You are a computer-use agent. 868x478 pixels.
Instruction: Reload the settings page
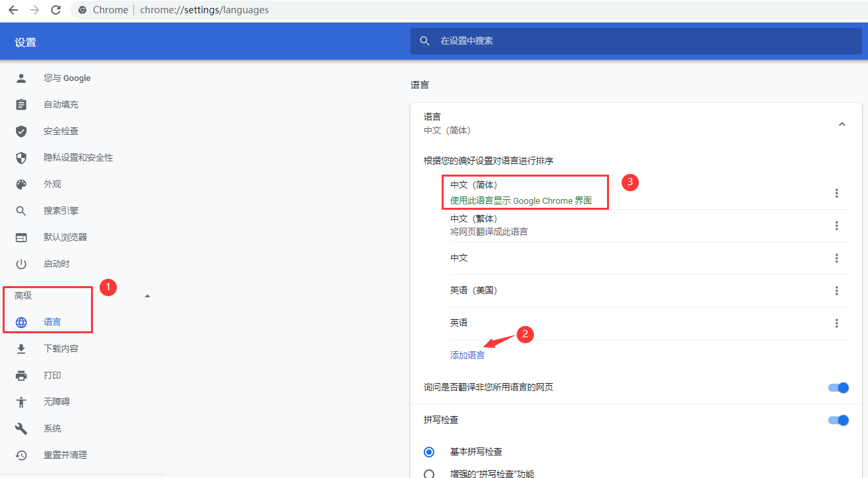[56, 10]
